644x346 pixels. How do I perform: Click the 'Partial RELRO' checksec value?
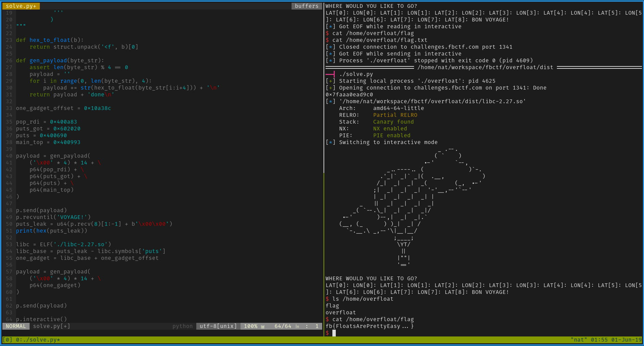coord(395,115)
